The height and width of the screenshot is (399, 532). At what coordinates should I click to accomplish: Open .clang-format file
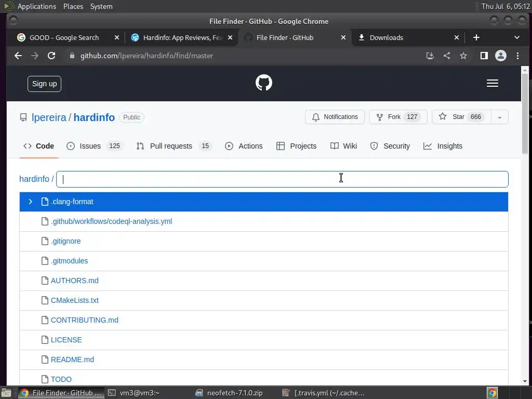(72, 202)
